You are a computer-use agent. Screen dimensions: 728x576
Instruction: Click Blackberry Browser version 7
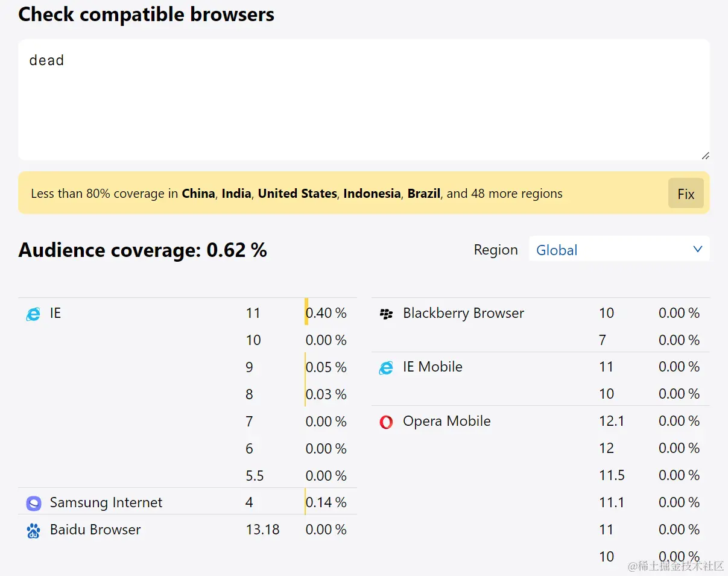[603, 340]
